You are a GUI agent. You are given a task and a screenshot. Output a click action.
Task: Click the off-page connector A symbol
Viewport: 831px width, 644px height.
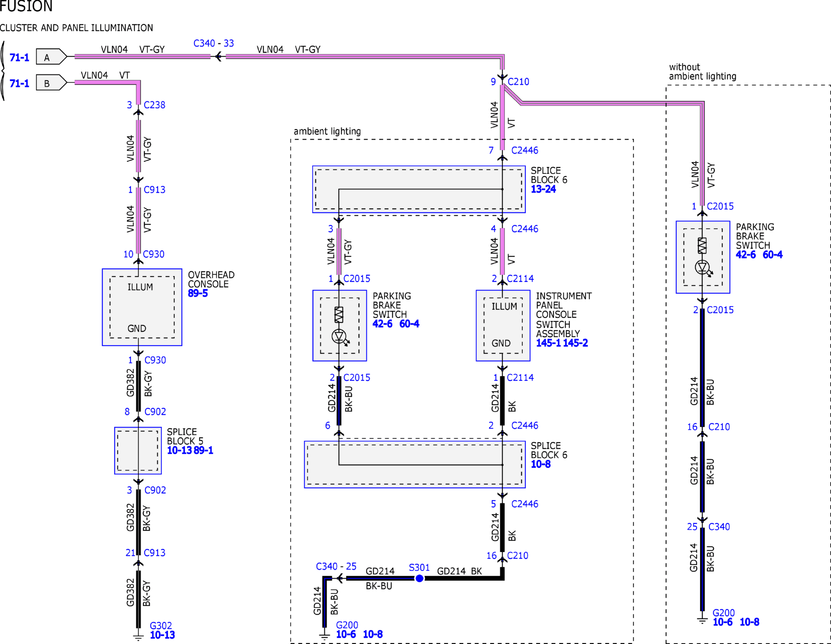[x=51, y=57]
